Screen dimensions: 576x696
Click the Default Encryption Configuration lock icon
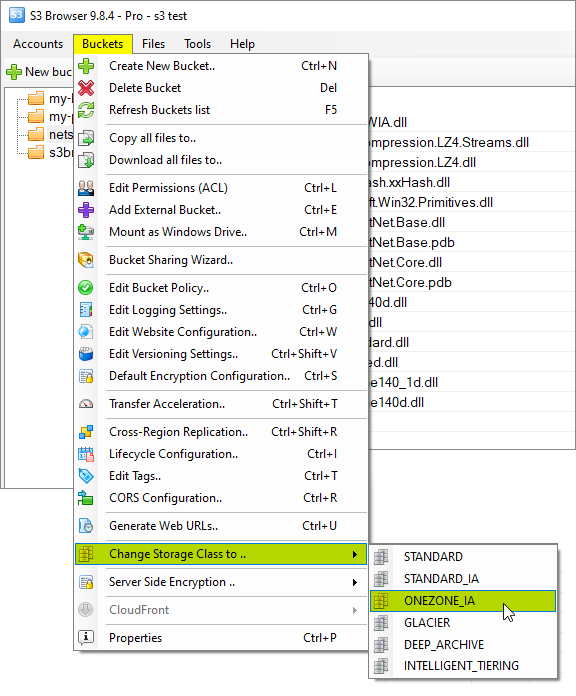tap(86, 376)
